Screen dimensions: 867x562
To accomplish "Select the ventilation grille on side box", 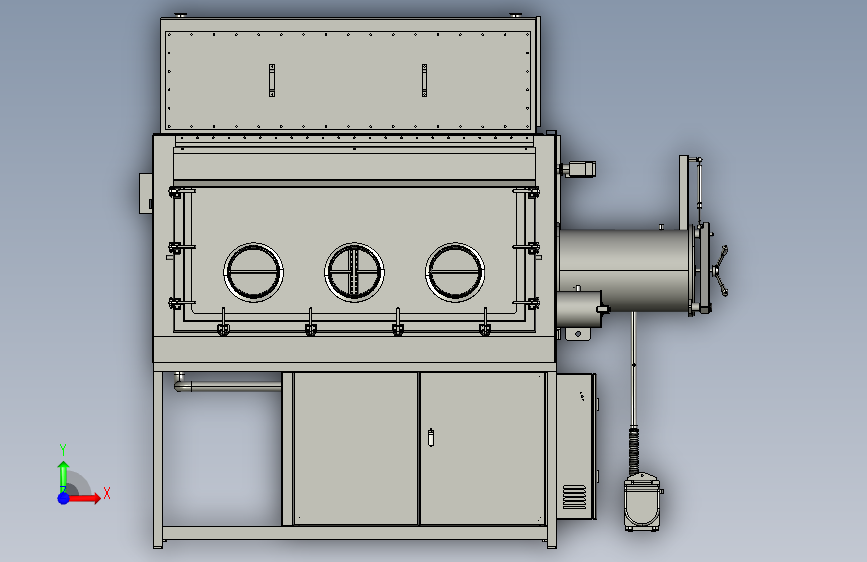I will 574,497.
